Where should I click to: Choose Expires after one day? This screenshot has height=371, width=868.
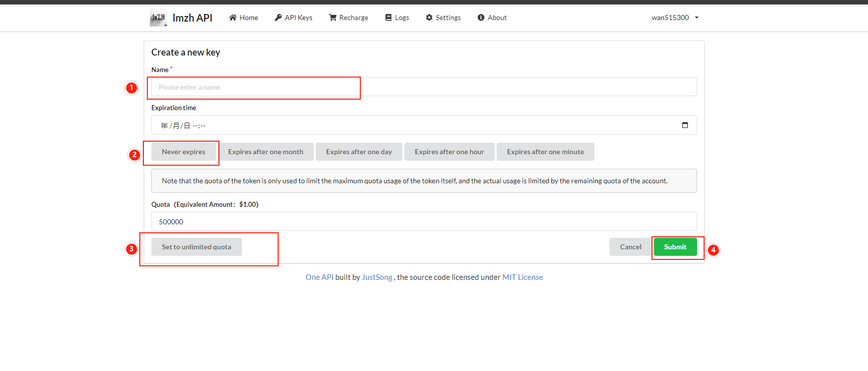click(x=359, y=152)
